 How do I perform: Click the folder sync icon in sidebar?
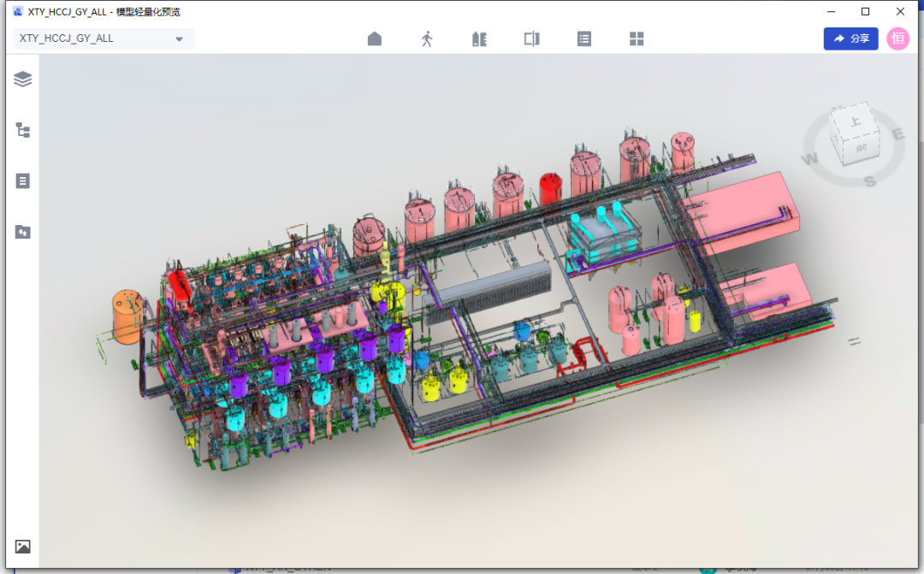[23, 232]
